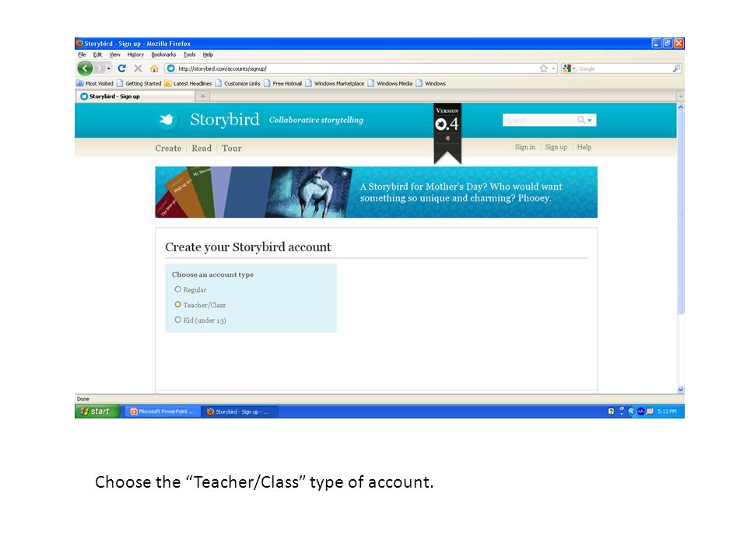Open the History menu

[x=135, y=54]
